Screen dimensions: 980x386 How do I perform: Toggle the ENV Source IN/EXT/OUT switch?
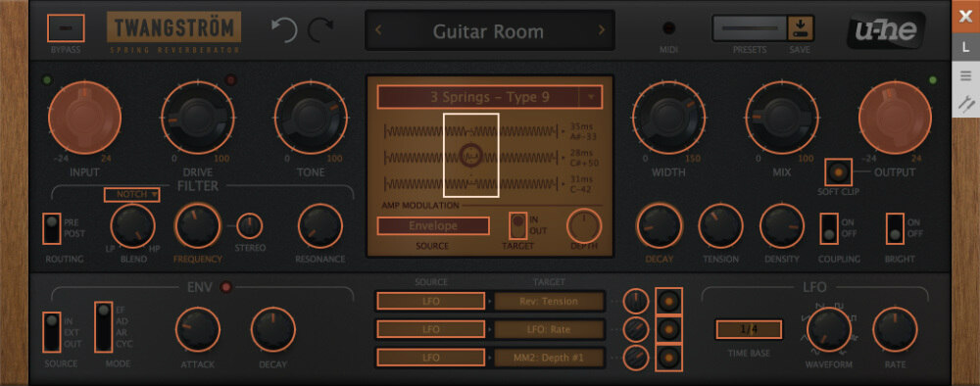[x=52, y=332]
